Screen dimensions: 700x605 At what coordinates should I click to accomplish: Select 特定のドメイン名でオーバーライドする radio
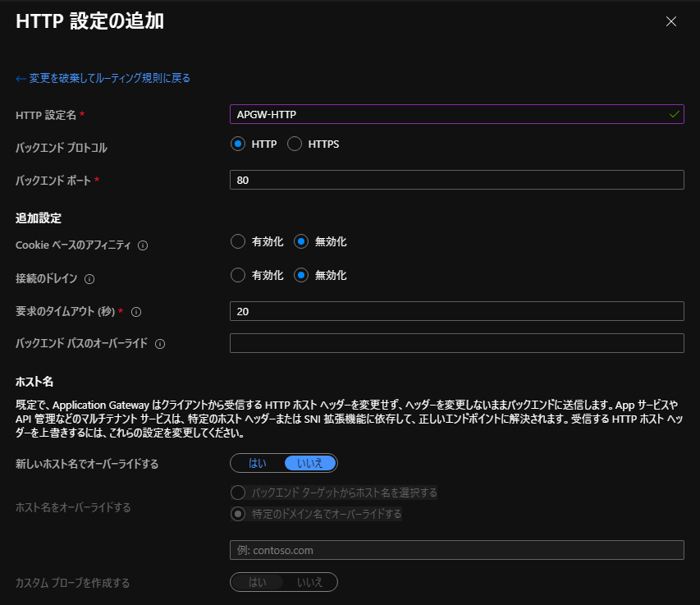pos(238,514)
